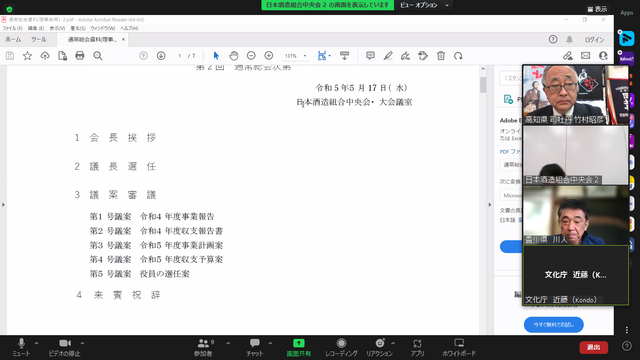Go to next page arrow

click(161, 56)
